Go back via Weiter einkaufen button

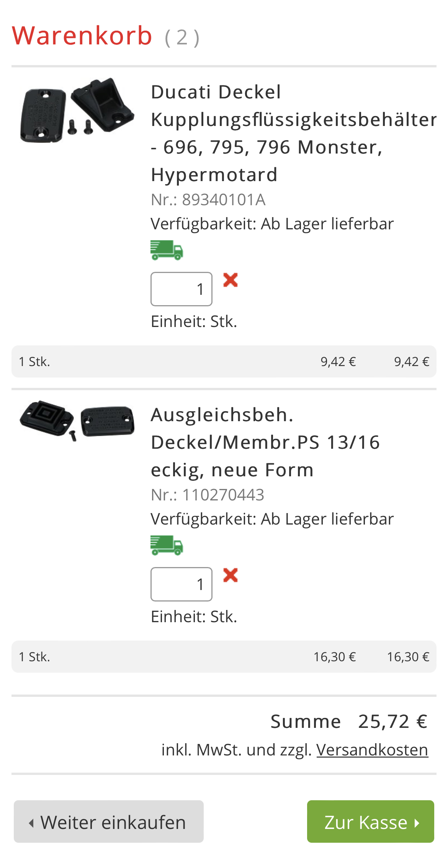[109, 822]
